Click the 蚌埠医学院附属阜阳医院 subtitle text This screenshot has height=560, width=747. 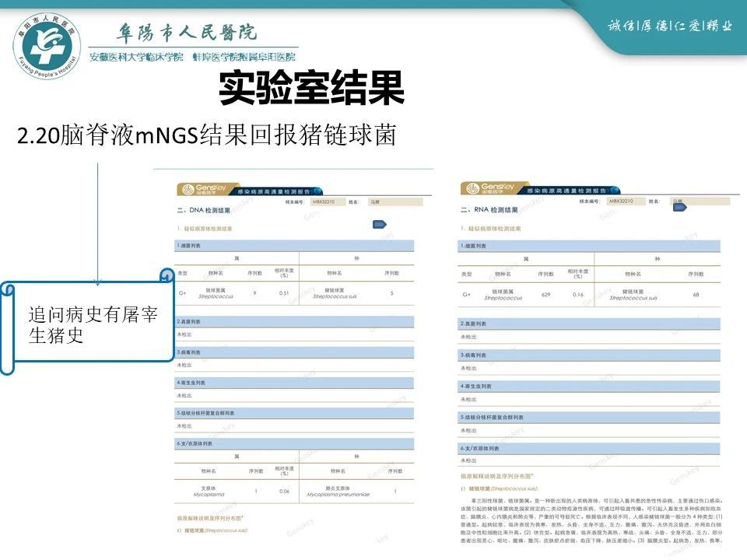coord(244,57)
